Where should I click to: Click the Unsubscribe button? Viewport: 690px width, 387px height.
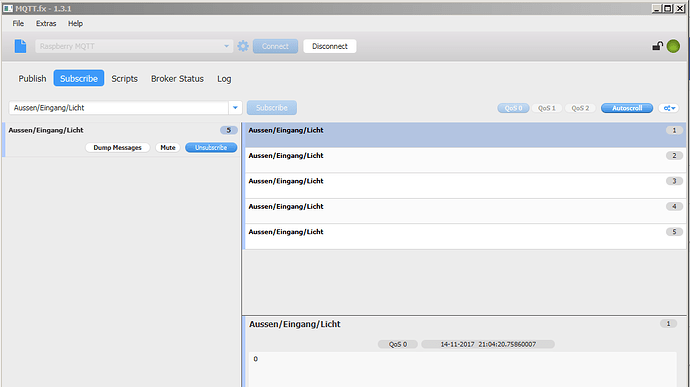[x=211, y=147]
